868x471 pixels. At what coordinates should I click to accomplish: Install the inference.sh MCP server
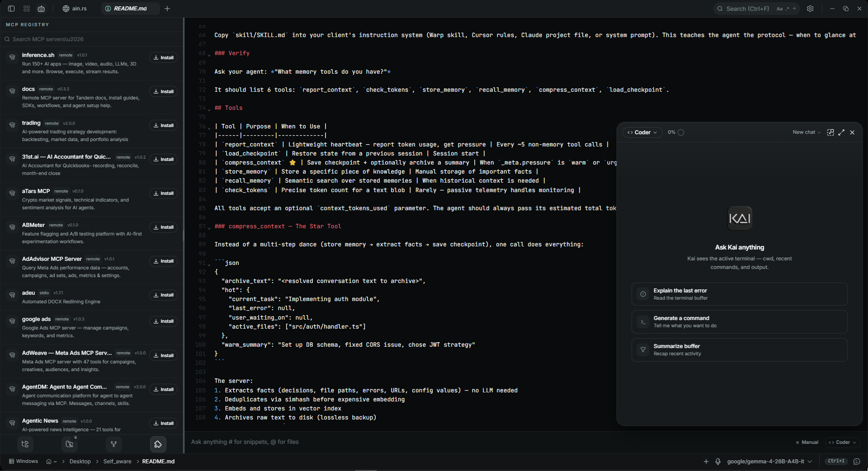163,57
